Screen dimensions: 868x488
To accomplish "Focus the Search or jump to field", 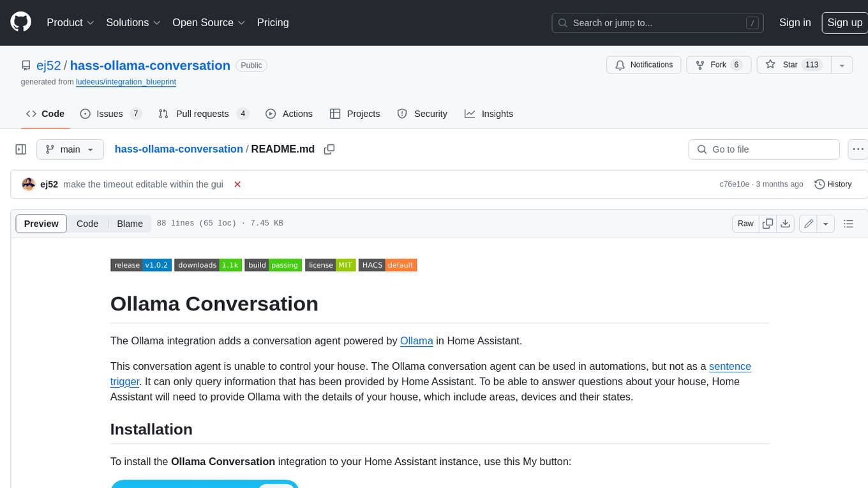I will pyautogui.click(x=658, y=23).
